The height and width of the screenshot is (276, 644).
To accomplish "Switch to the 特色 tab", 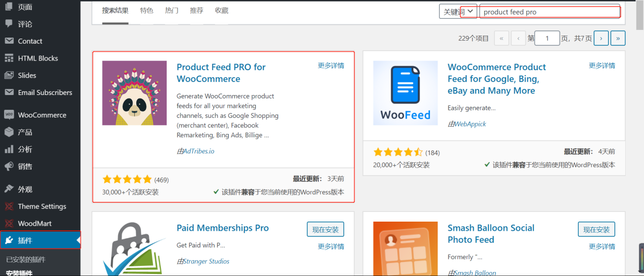I will pos(147,11).
